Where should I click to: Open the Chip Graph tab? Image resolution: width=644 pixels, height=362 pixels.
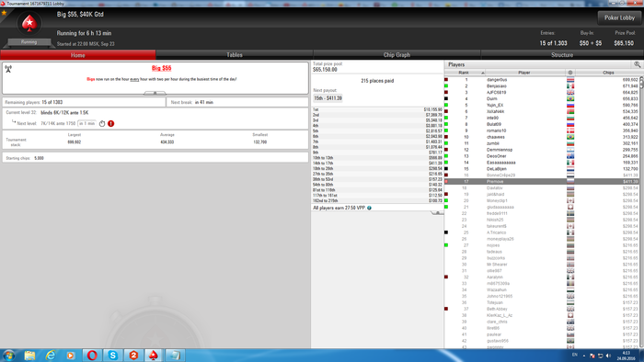coord(397,55)
